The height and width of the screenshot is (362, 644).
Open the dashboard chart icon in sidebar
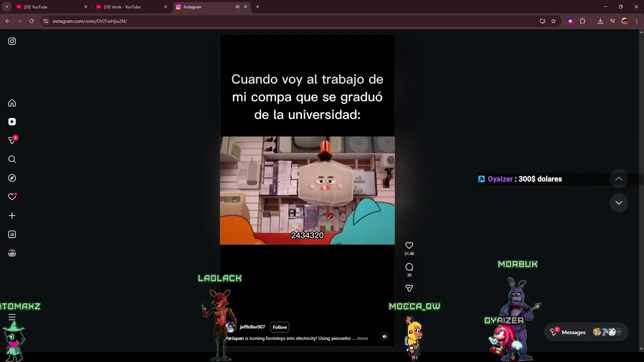click(x=12, y=234)
